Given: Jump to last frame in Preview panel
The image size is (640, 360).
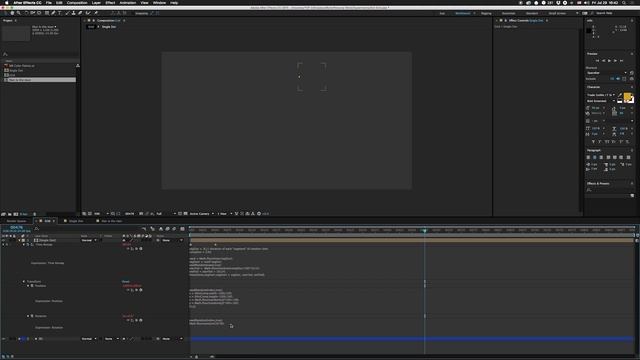Looking at the screenshot, I should pyautogui.click(x=621, y=61).
